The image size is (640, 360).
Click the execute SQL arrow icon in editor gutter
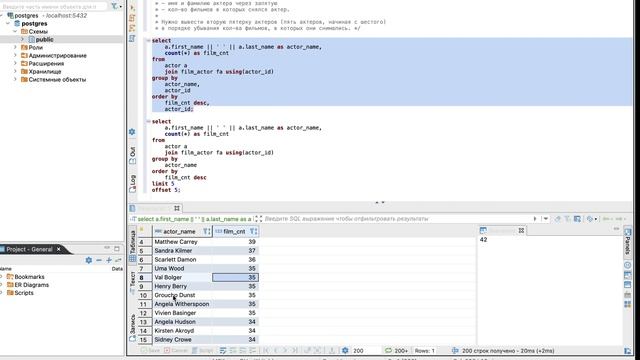(x=132, y=7)
